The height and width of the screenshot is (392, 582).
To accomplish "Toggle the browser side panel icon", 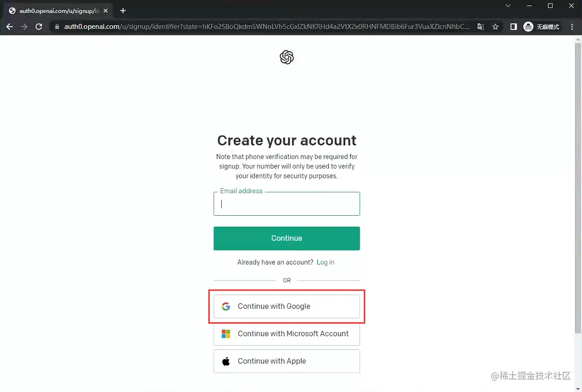I will (513, 27).
